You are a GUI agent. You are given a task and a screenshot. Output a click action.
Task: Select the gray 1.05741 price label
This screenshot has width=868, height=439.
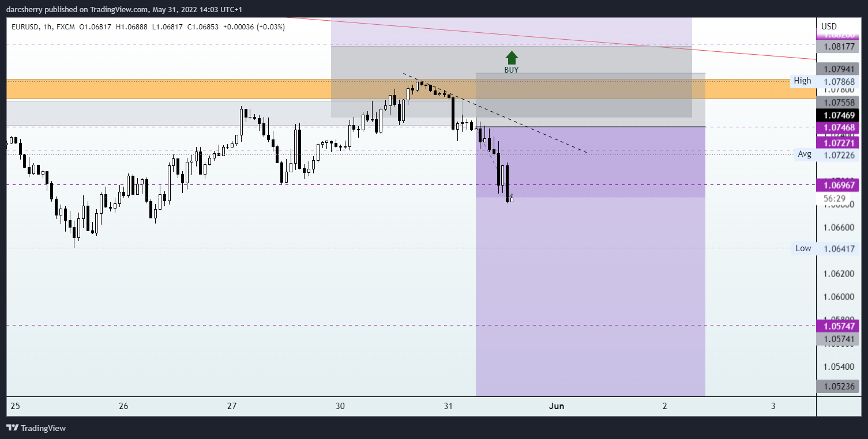(839, 339)
